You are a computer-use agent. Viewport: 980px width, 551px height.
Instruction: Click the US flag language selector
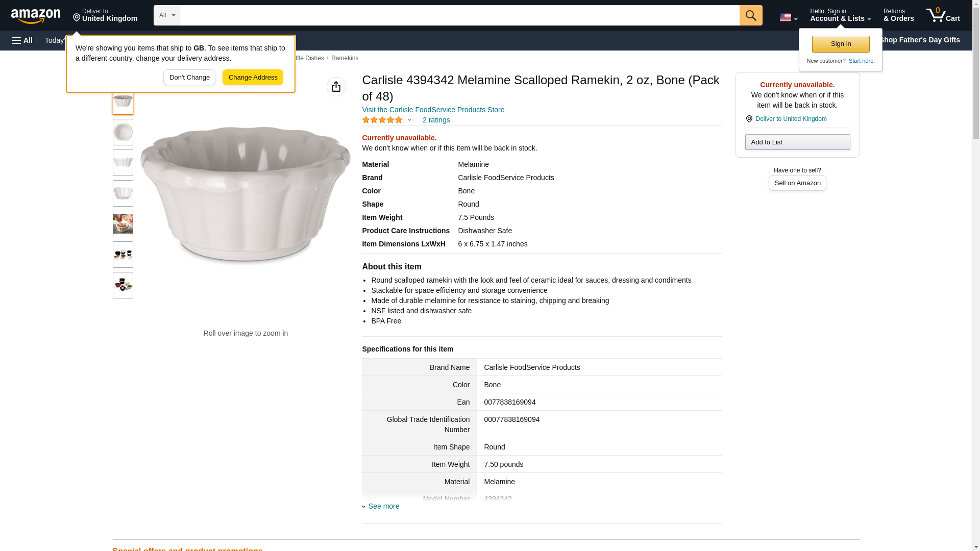point(788,17)
